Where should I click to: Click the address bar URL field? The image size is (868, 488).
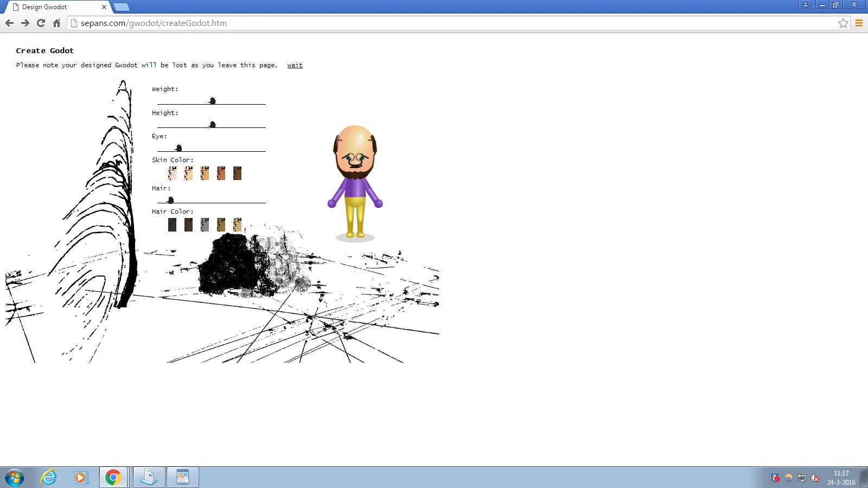coord(434,23)
